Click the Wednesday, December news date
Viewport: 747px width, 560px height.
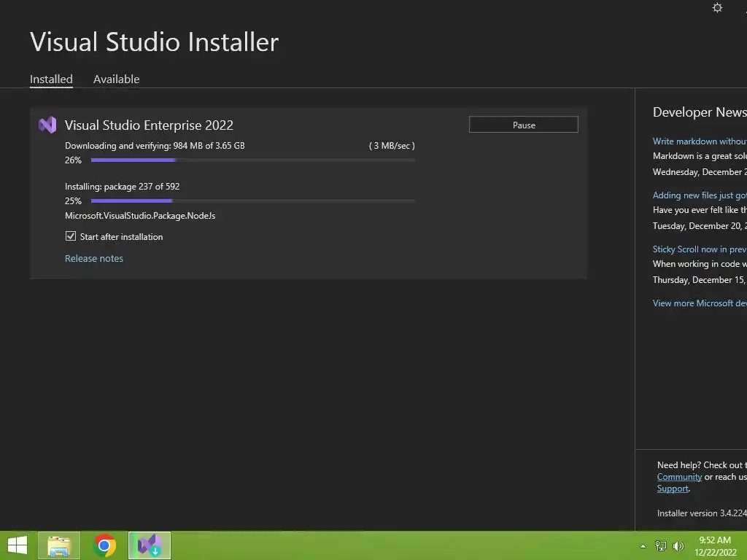(x=700, y=172)
